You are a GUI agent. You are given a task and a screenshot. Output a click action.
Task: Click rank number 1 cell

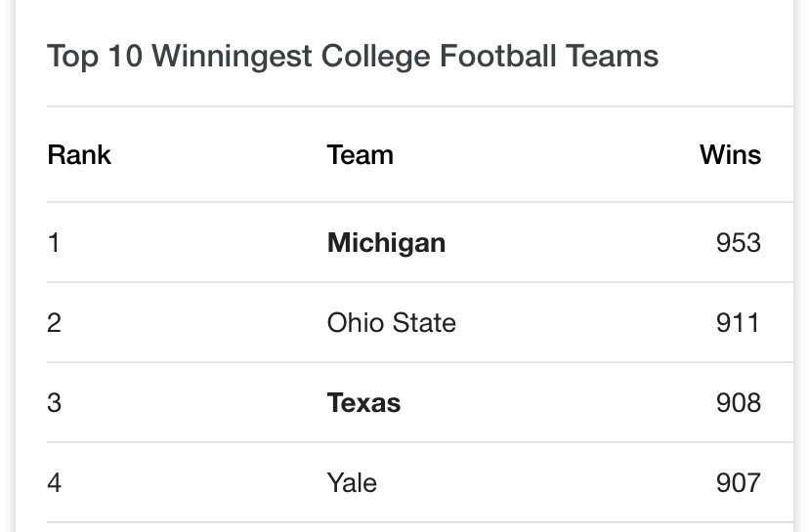[54, 243]
